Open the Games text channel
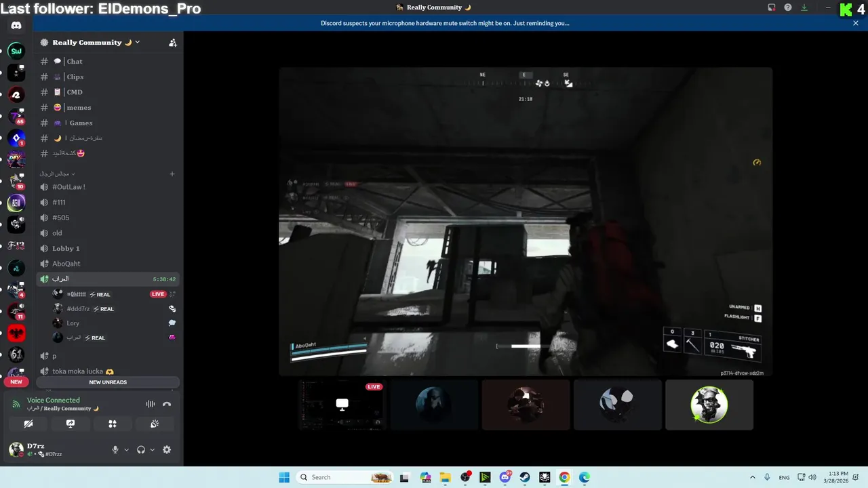The width and height of the screenshot is (868, 488). pyautogui.click(x=108, y=123)
